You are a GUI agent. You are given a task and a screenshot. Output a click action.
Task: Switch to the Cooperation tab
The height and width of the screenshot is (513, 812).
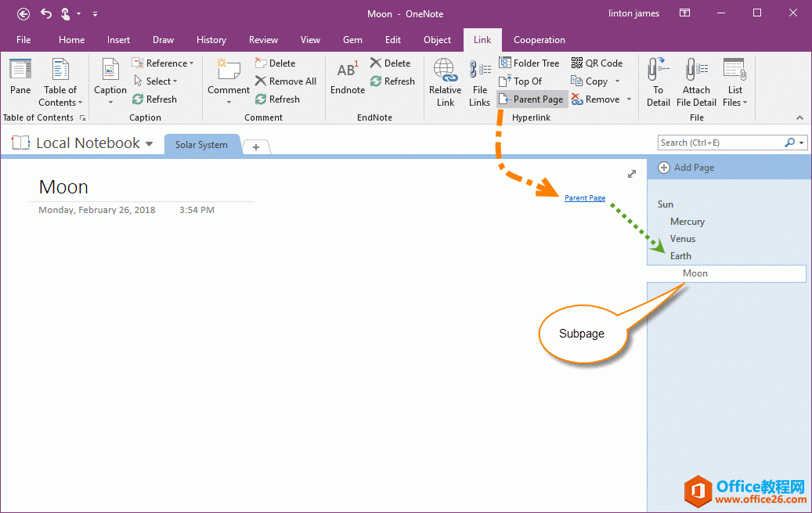pos(539,40)
